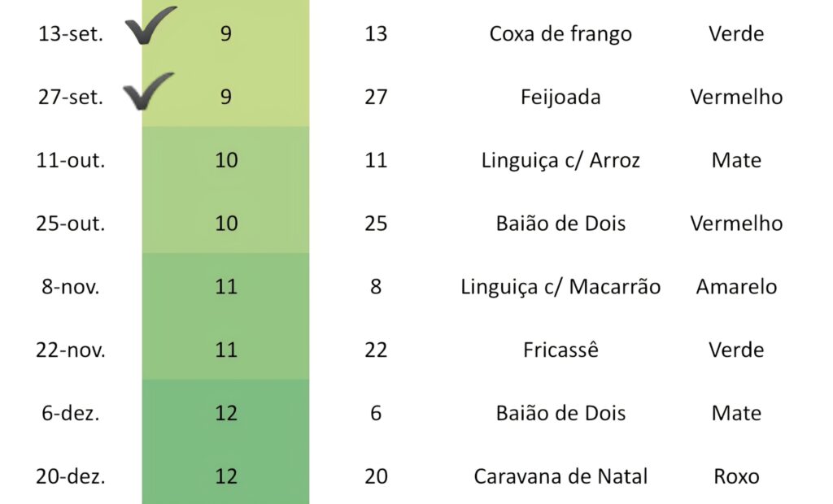Select the Amarelo color label
The height and width of the screenshot is (504, 833).
(x=736, y=287)
